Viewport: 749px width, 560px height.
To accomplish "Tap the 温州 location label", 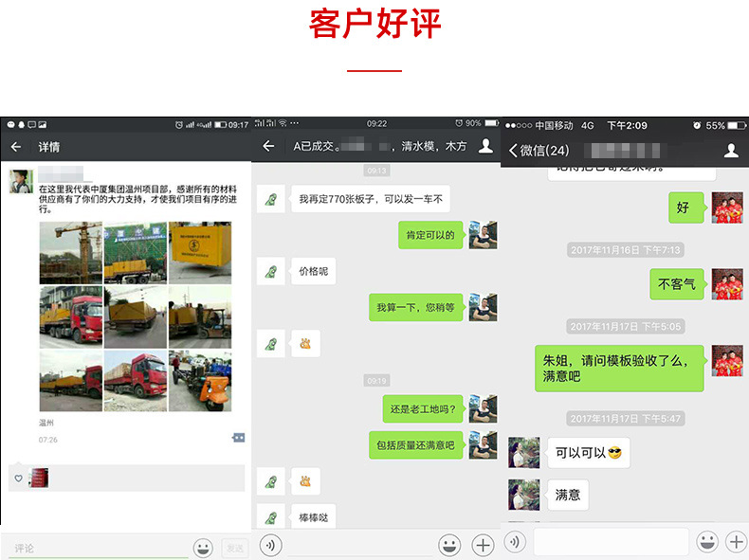I will [46, 423].
